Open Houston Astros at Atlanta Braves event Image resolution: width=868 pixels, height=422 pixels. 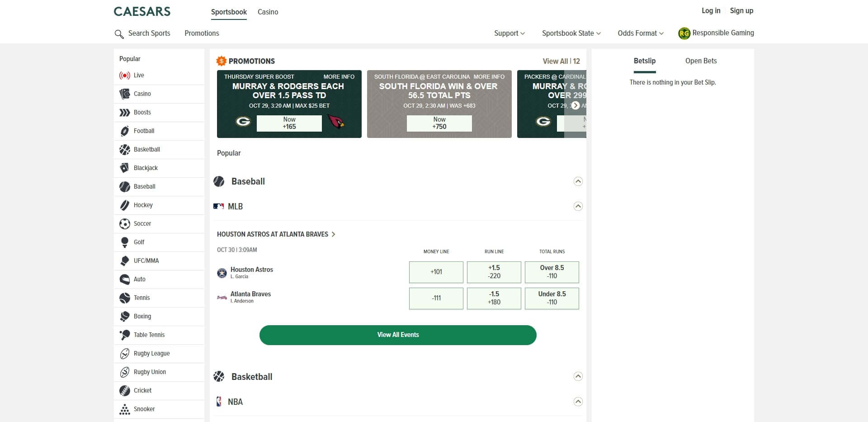276,234
